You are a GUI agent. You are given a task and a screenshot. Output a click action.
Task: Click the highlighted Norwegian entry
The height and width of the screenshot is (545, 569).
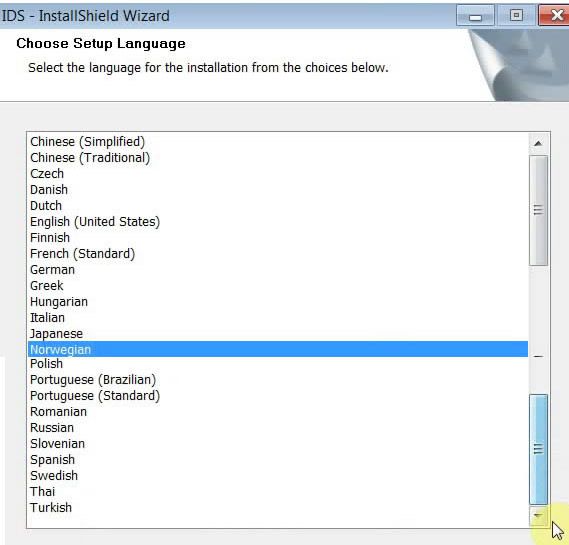pos(278,349)
